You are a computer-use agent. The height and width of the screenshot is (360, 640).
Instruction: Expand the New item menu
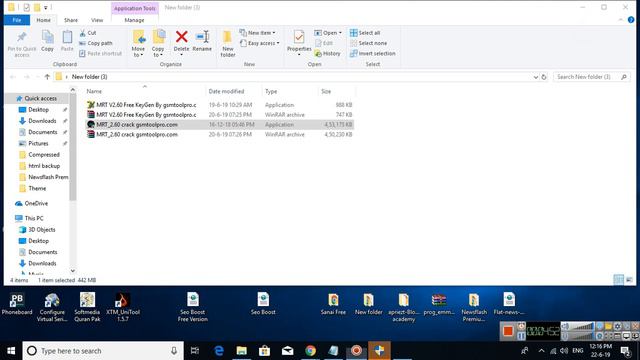[x=258, y=33]
